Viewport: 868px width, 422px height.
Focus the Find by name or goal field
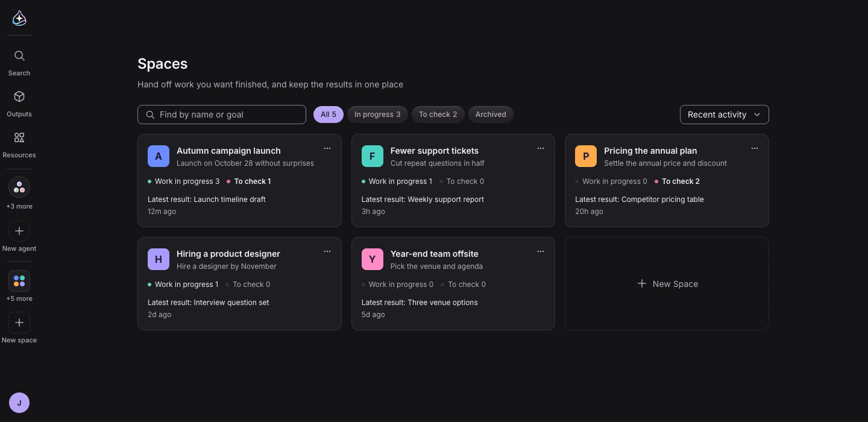coord(222,115)
